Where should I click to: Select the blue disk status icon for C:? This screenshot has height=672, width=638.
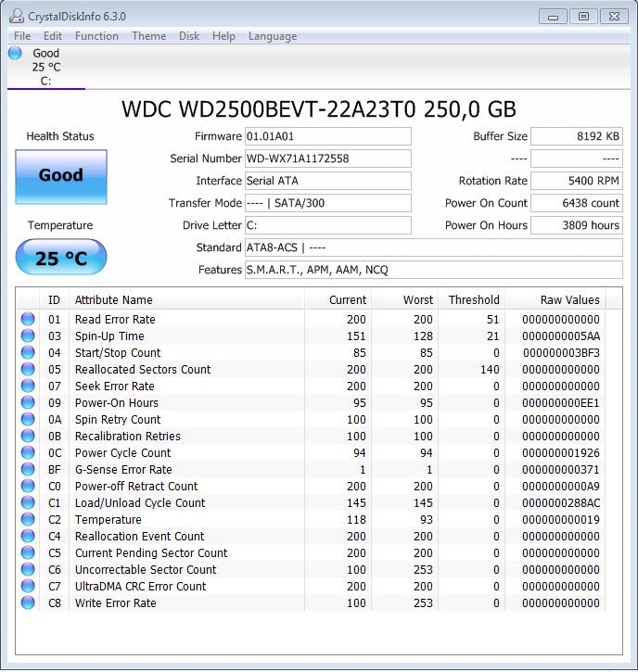[15, 53]
